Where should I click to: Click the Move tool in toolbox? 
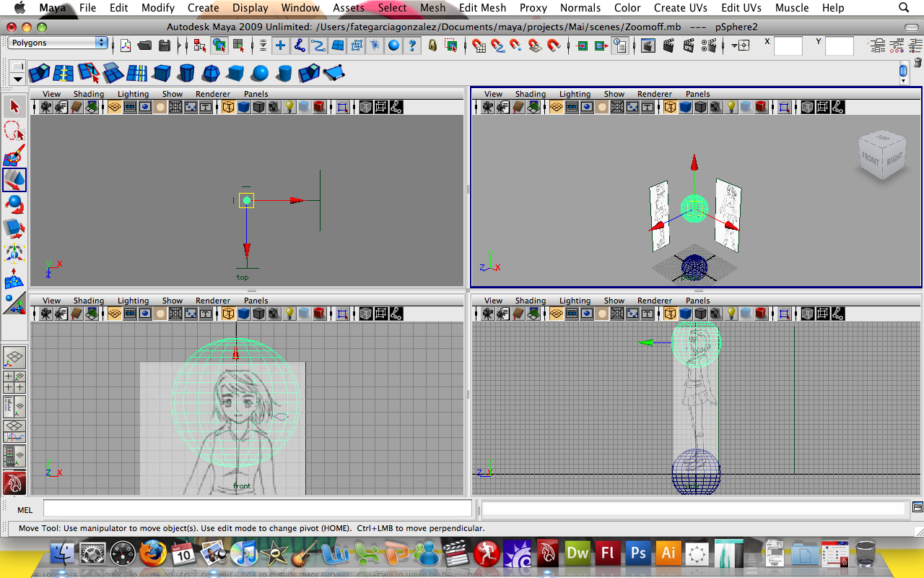click(x=14, y=180)
